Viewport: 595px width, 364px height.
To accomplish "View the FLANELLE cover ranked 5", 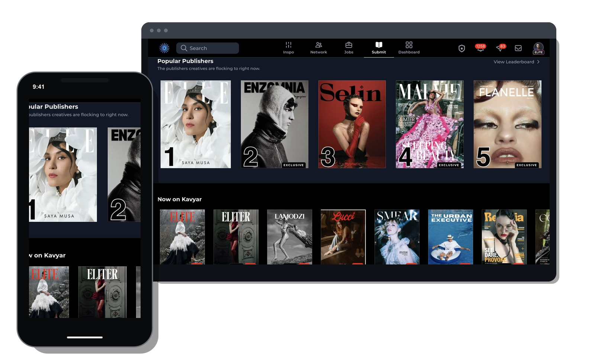I will (508, 124).
